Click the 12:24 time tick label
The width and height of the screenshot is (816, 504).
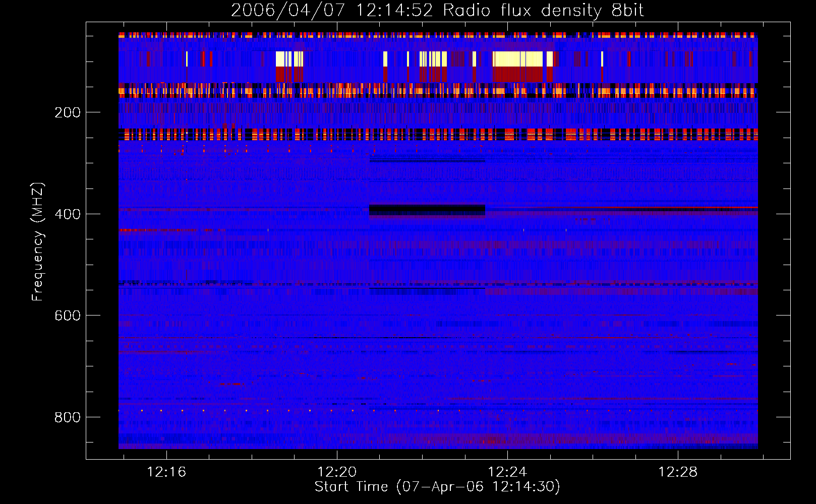click(507, 472)
